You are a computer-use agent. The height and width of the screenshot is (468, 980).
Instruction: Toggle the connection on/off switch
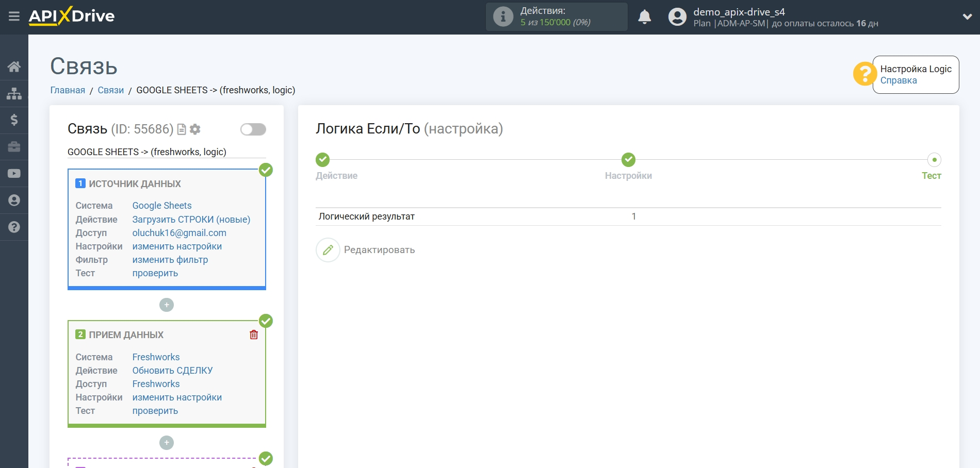pyautogui.click(x=253, y=129)
